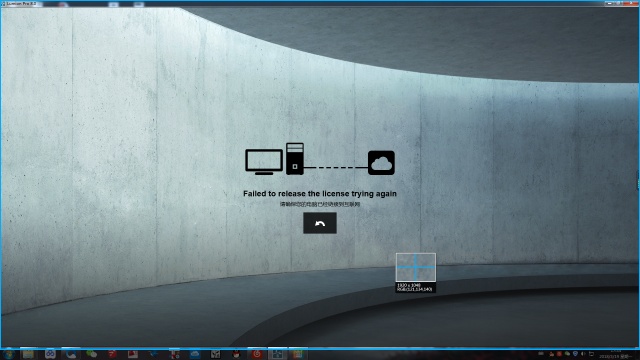
Task: Select the active Lumion taskbar button
Action: point(277,354)
